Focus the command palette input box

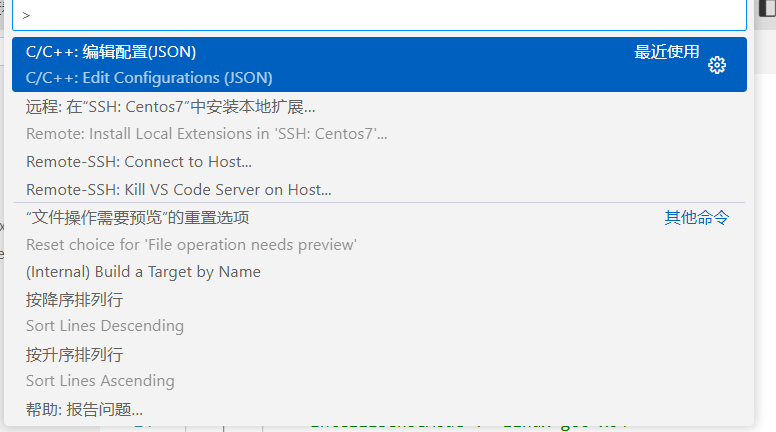380,15
